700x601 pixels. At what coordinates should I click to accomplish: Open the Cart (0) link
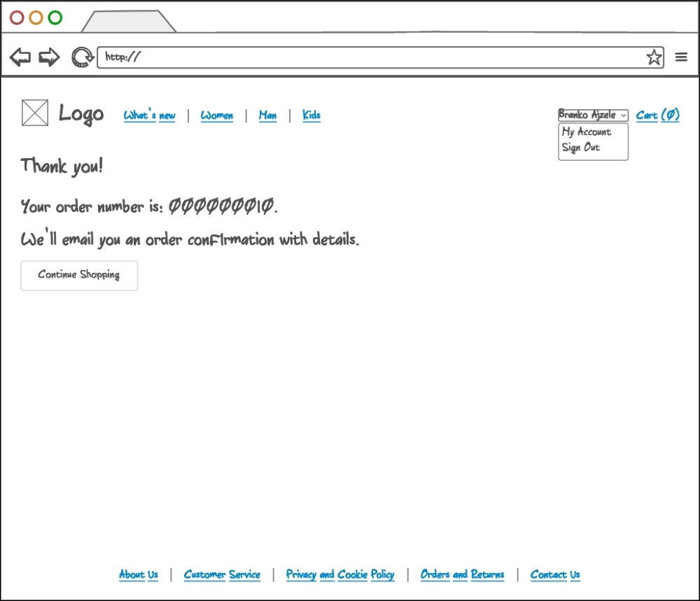point(657,115)
